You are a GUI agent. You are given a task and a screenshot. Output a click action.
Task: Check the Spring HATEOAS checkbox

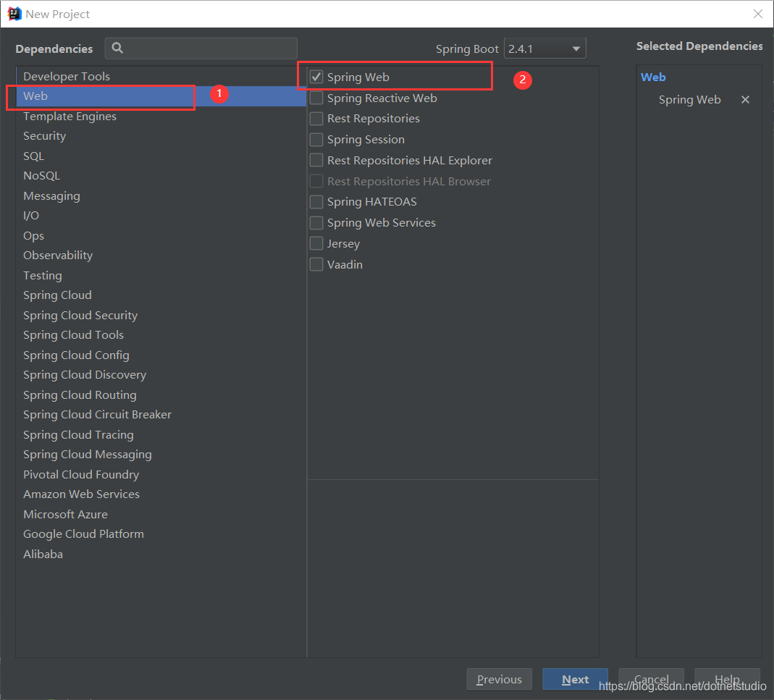pyautogui.click(x=316, y=202)
